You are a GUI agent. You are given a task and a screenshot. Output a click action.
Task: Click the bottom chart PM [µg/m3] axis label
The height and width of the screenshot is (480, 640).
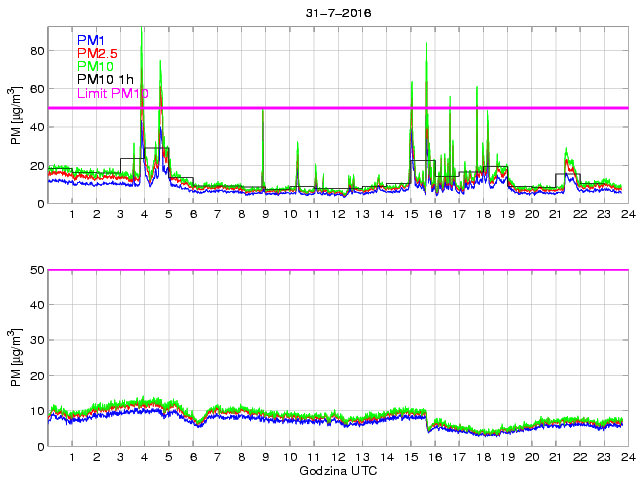[15, 358]
